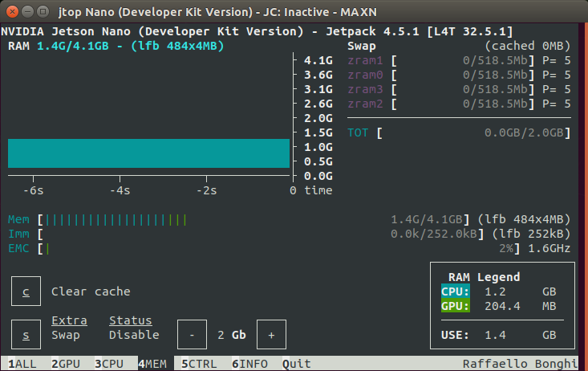
Task: Show the 6INFO tab
Action: (x=249, y=364)
